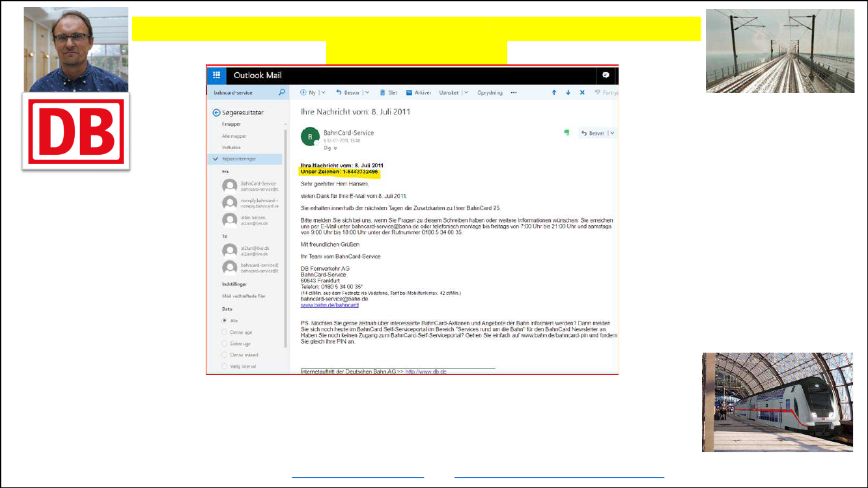Open the Outlook app launcher grid

pyautogui.click(x=216, y=75)
